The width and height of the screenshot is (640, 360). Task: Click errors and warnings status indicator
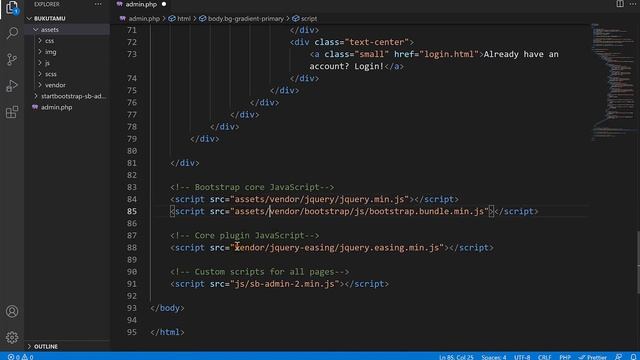coord(20,357)
